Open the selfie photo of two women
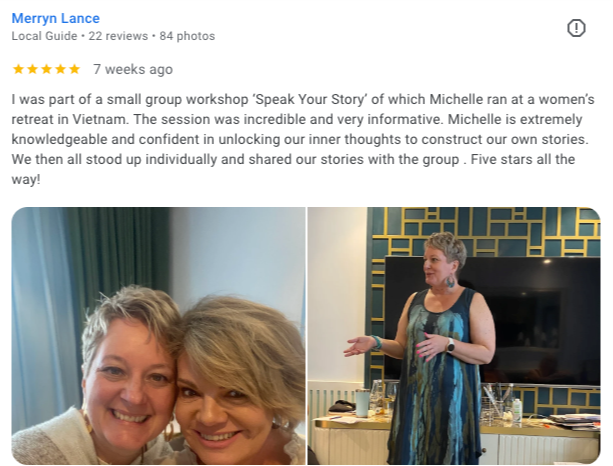The width and height of the screenshot is (613, 466). tap(158, 336)
